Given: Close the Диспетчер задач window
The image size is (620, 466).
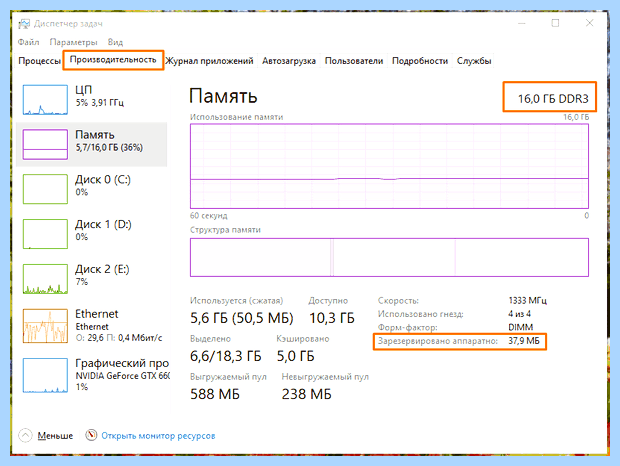Looking at the screenshot, I should 589,23.
